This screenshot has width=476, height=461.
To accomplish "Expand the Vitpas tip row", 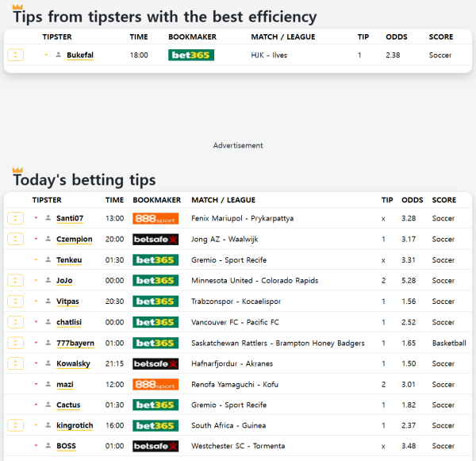I will click(x=15, y=302).
